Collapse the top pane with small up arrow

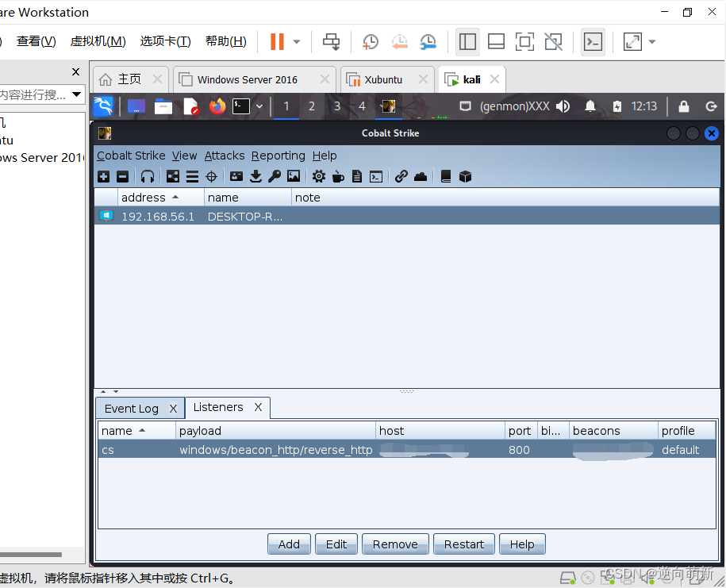[x=103, y=391]
